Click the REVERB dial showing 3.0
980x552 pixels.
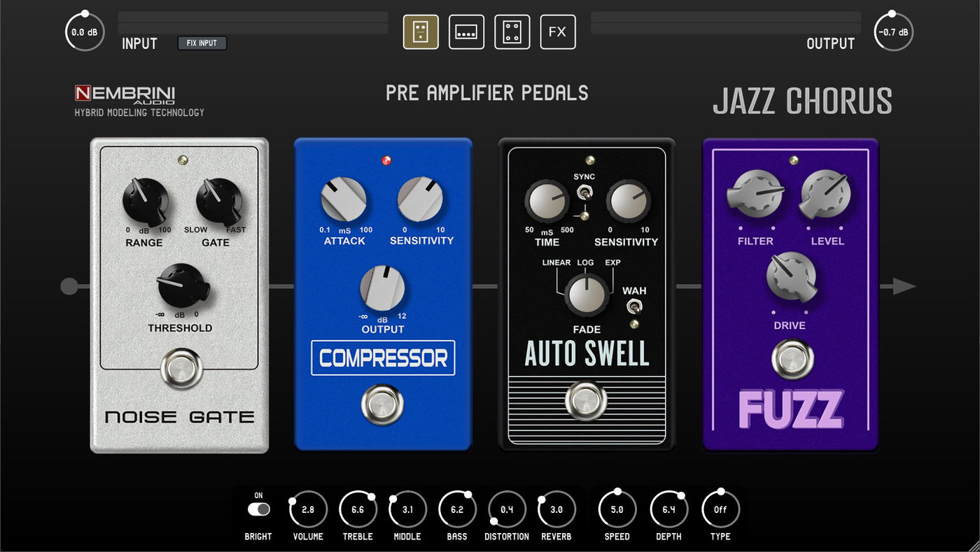pyautogui.click(x=556, y=509)
